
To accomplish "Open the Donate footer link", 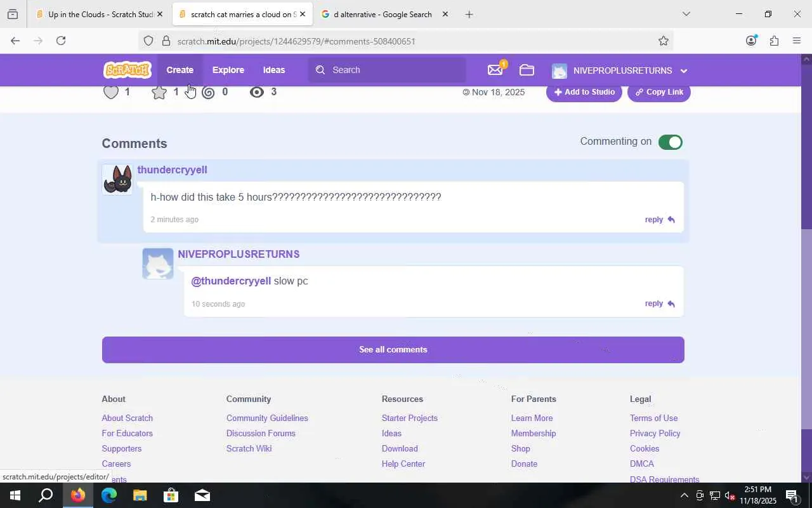I will point(524,464).
